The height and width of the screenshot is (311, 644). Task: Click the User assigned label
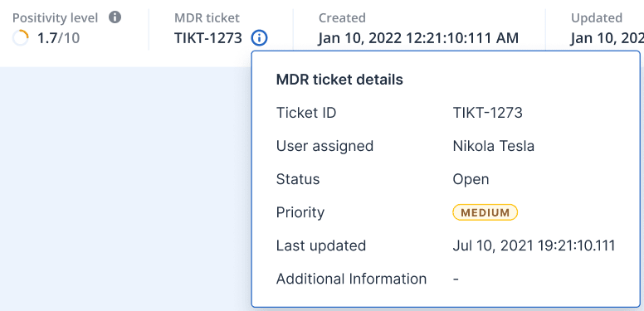pos(324,146)
